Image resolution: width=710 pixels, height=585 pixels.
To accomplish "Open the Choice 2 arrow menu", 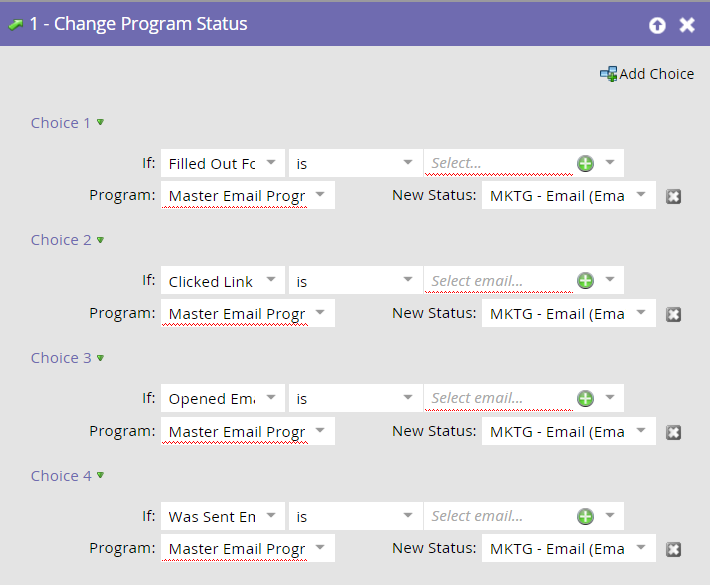I will [x=100, y=240].
